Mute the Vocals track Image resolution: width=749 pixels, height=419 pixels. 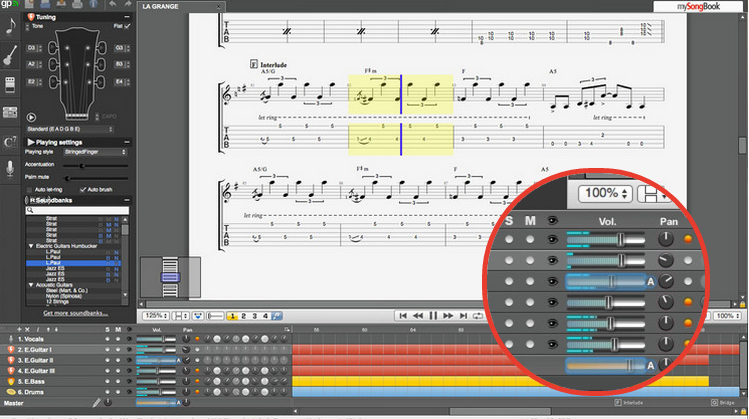(117, 338)
